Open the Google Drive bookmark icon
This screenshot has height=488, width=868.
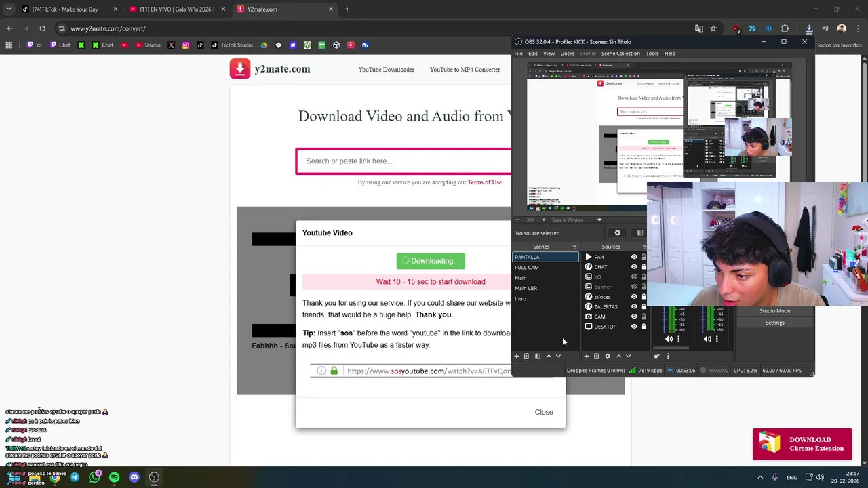(x=264, y=45)
